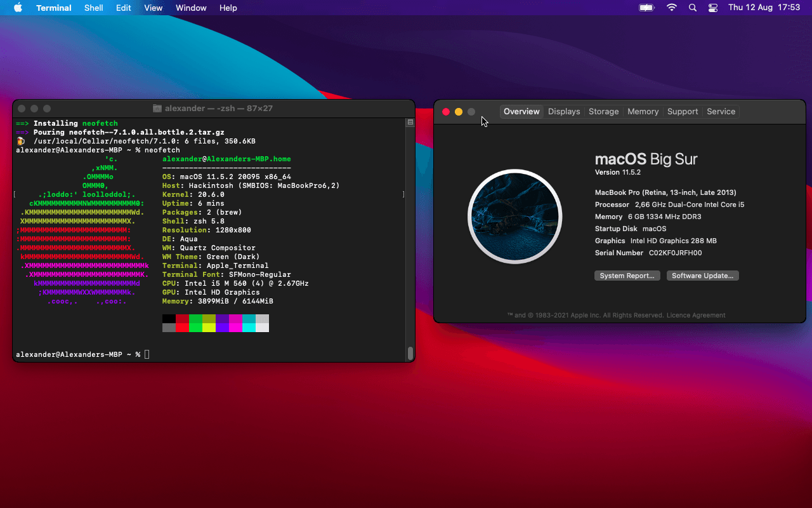This screenshot has width=812, height=508.
Task: Click the 'WM Theme: Green (Dark)' line
Action: (x=211, y=257)
